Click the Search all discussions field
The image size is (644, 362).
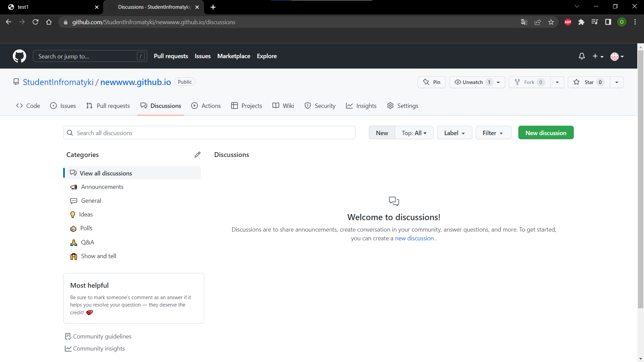[x=209, y=133]
